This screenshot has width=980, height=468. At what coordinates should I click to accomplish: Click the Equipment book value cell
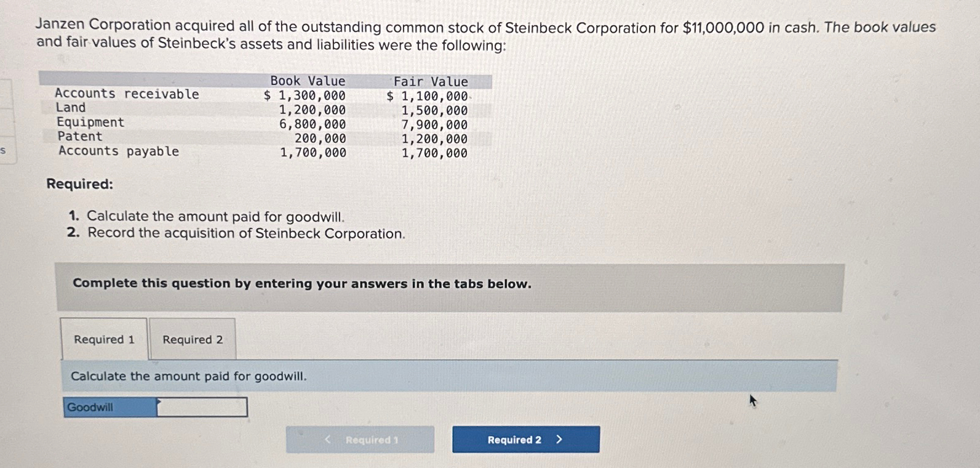[x=313, y=123]
